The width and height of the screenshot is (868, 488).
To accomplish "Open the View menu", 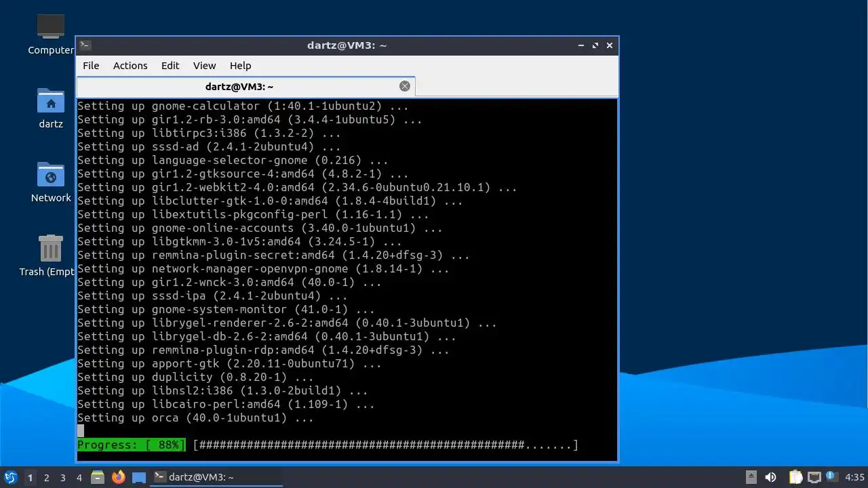I will click(x=204, y=66).
